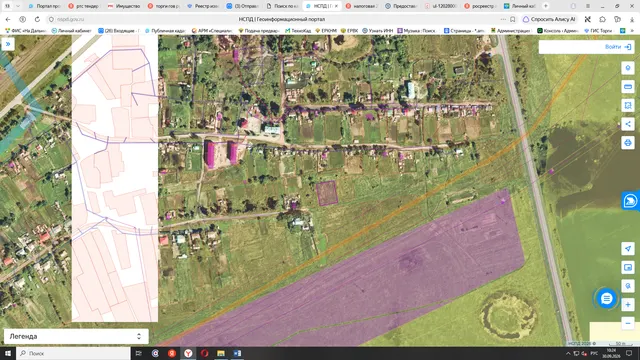The width and height of the screenshot is (640, 360).
Task: Expand the left sidebar with double chevron
Action: coord(8,44)
